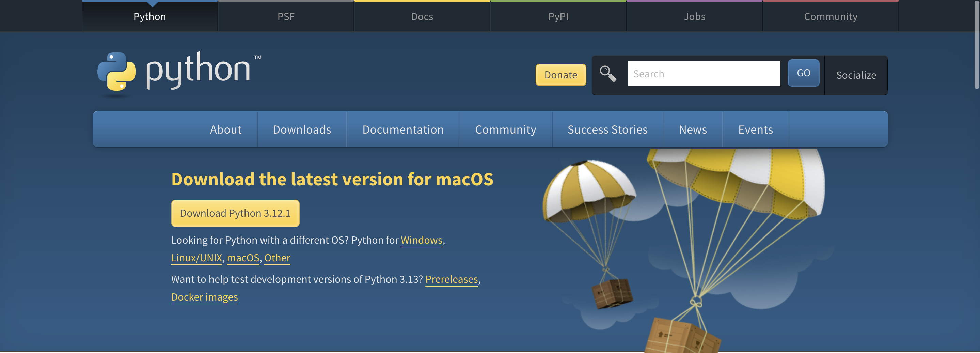This screenshot has height=353, width=980.
Task: Open the Downloads menu
Action: (302, 129)
